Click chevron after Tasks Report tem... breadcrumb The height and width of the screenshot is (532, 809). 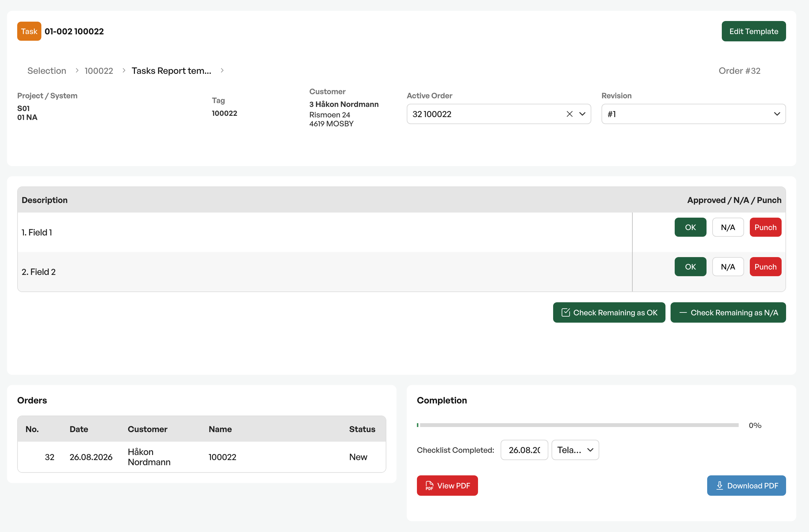pos(222,70)
